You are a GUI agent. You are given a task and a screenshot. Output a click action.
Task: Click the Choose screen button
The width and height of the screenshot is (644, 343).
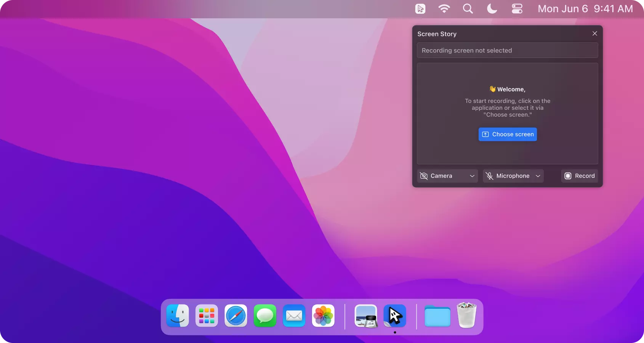coord(507,134)
